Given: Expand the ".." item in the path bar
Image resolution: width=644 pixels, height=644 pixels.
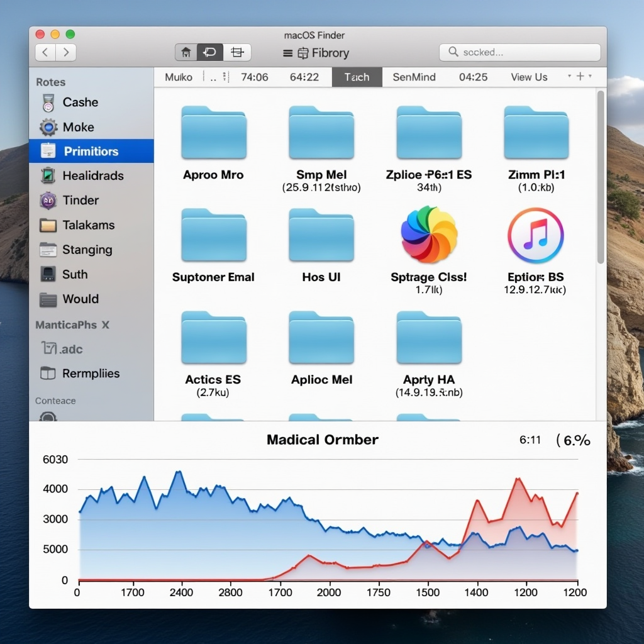Looking at the screenshot, I should pyautogui.click(x=211, y=77).
